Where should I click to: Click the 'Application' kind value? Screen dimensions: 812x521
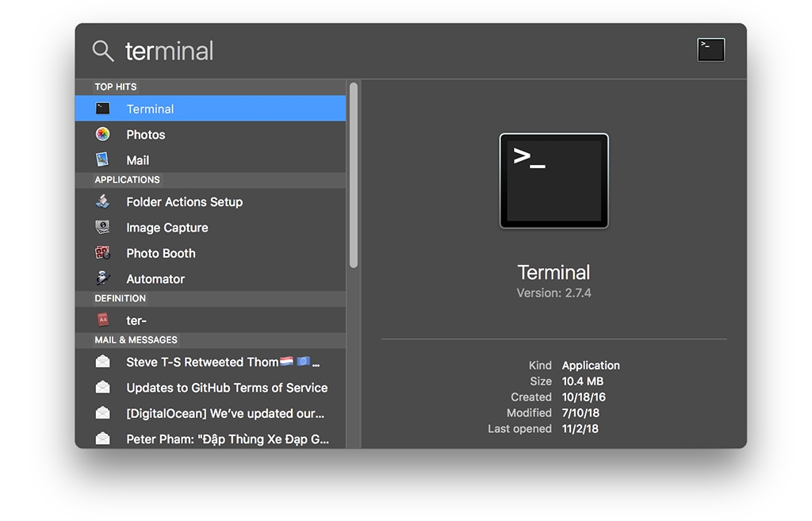point(590,365)
